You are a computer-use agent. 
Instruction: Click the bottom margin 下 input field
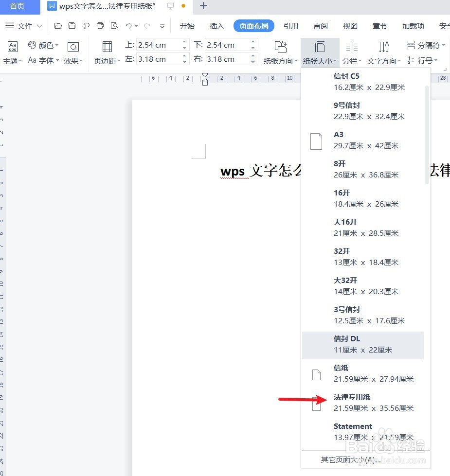point(227,45)
